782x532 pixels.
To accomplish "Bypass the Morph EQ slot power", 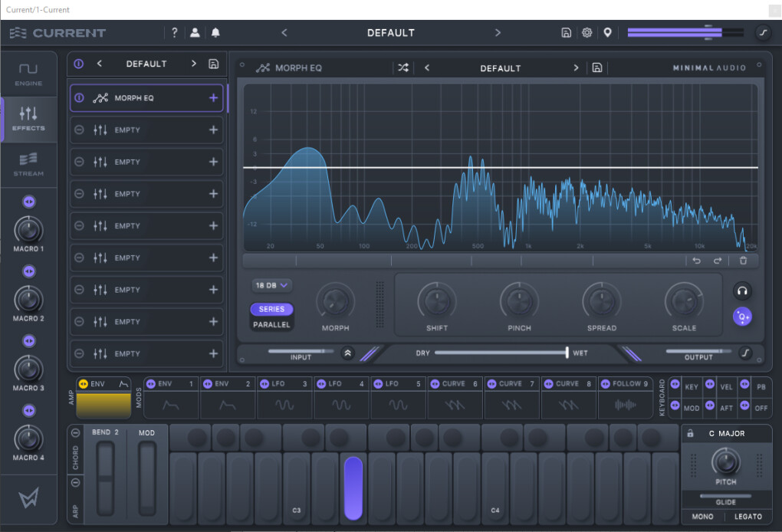I will (79, 97).
